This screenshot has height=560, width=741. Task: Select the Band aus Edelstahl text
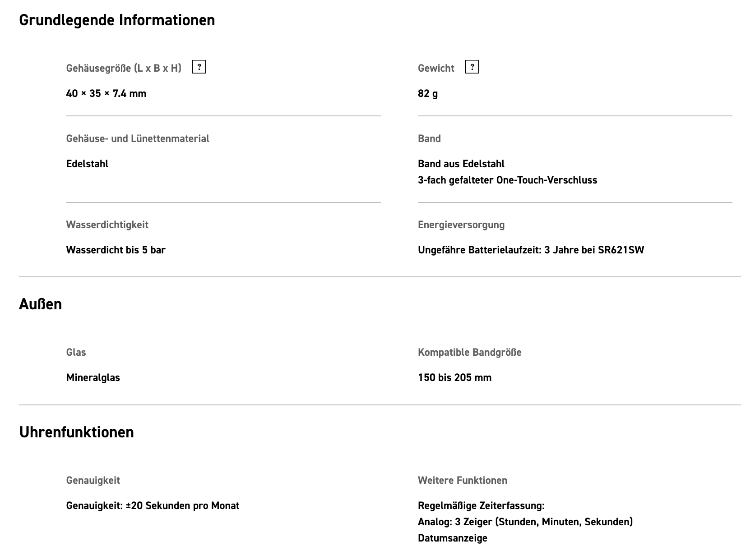pyautogui.click(x=461, y=164)
